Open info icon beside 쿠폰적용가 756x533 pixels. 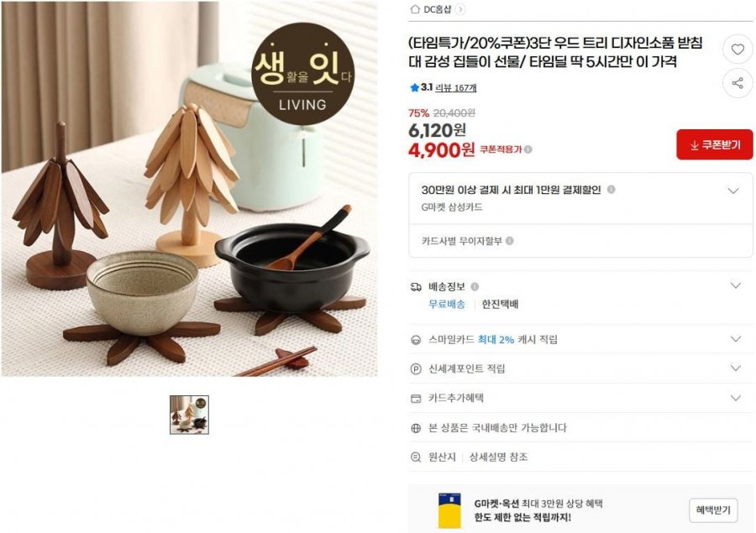click(528, 149)
